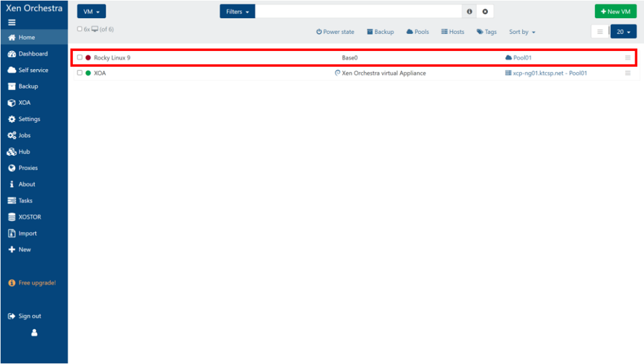Expand the Filters dropdown
The image size is (644, 364).
pyautogui.click(x=237, y=12)
